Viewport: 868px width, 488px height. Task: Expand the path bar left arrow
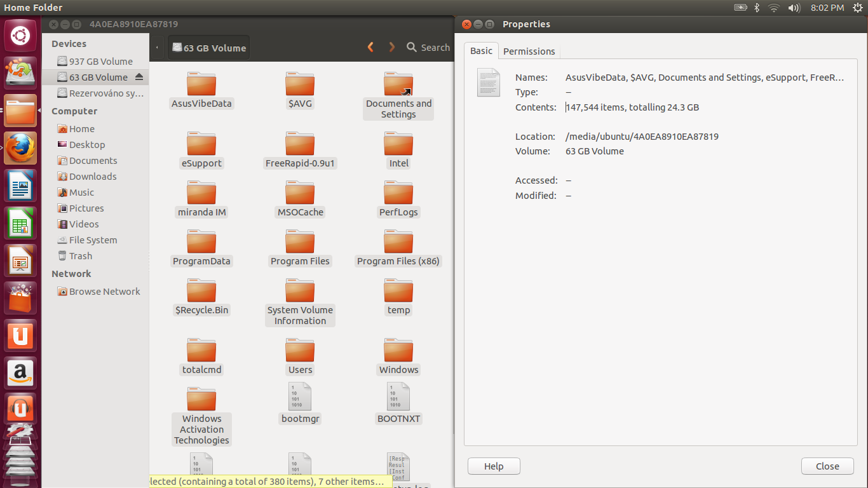[157, 48]
